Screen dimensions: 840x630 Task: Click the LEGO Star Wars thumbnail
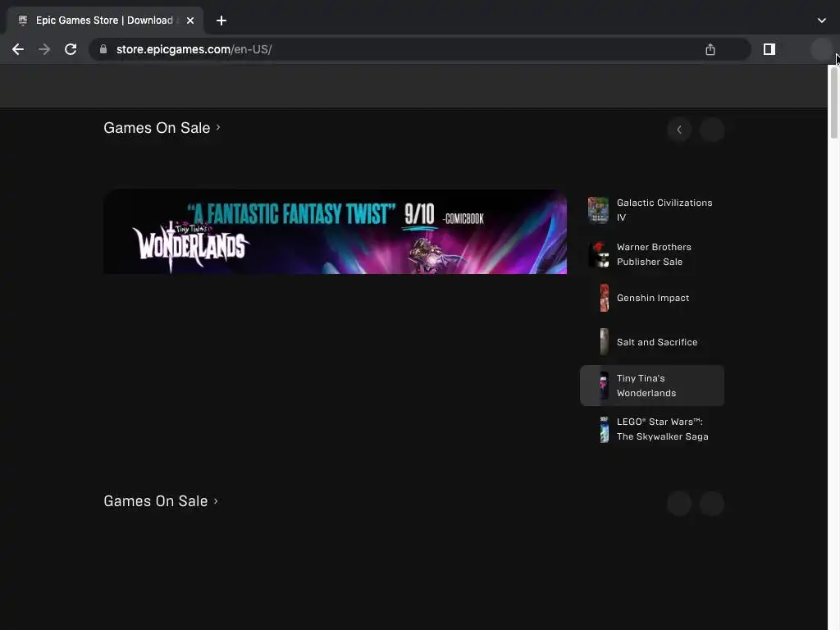[x=605, y=429]
